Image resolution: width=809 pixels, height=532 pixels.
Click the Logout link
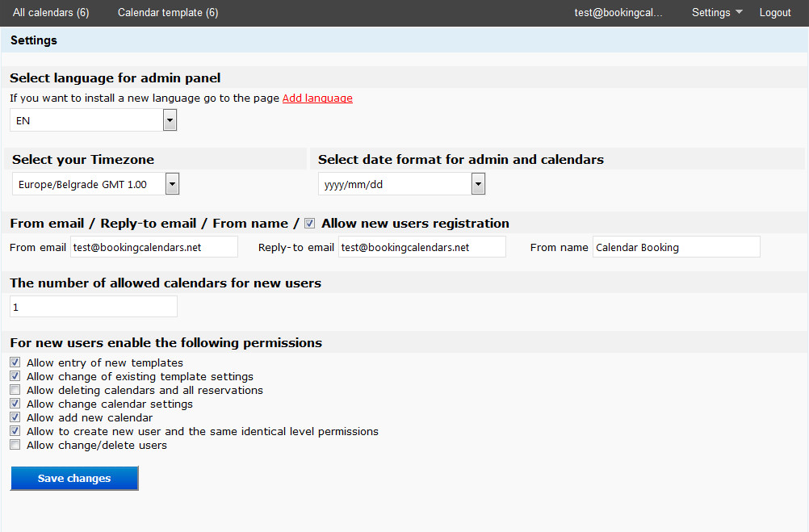[x=775, y=13]
